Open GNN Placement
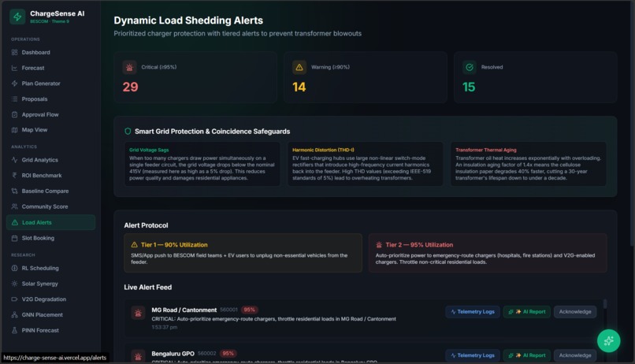 (50, 314)
